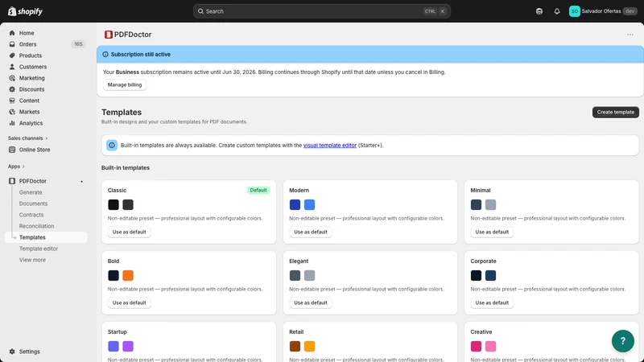Click the light gray swatch on Minimal
Image resolution: width=644 pixels, height=362 pixels.
pos(490,204)
